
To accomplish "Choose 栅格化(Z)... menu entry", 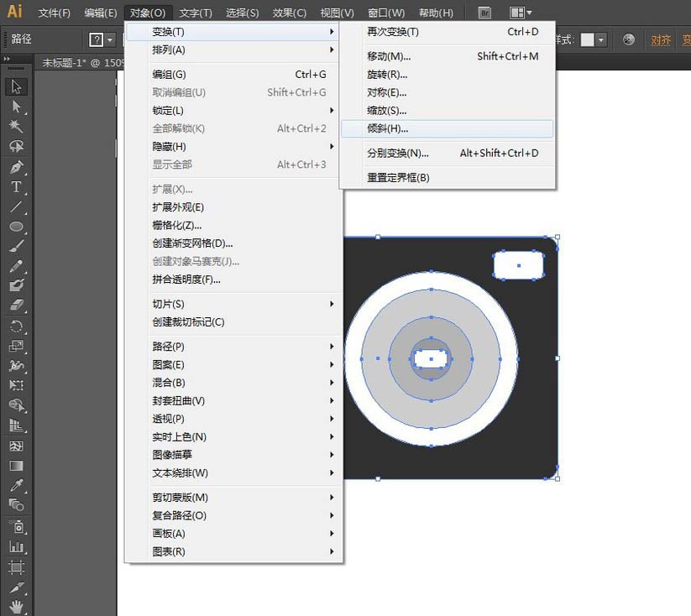I will 233,225.
